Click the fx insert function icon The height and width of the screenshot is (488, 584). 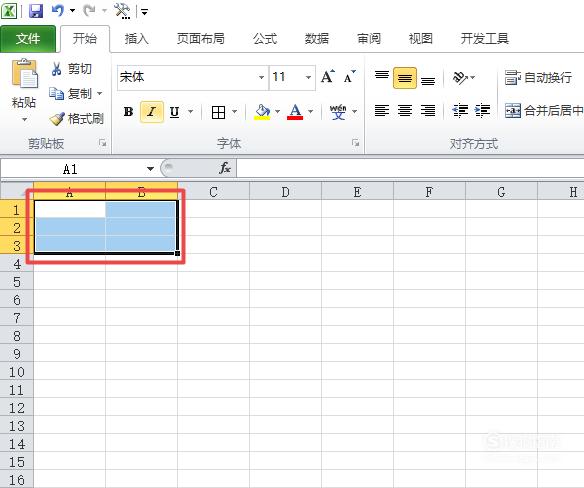[225, 168]
